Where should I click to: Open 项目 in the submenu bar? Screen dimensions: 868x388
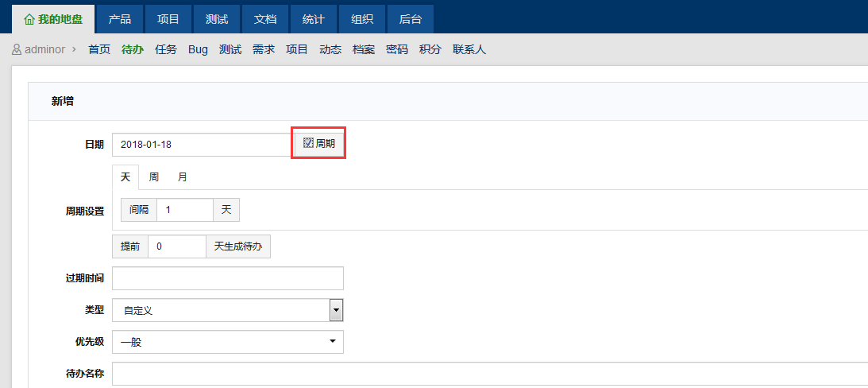pyautogui.click(x=297, y=50)
